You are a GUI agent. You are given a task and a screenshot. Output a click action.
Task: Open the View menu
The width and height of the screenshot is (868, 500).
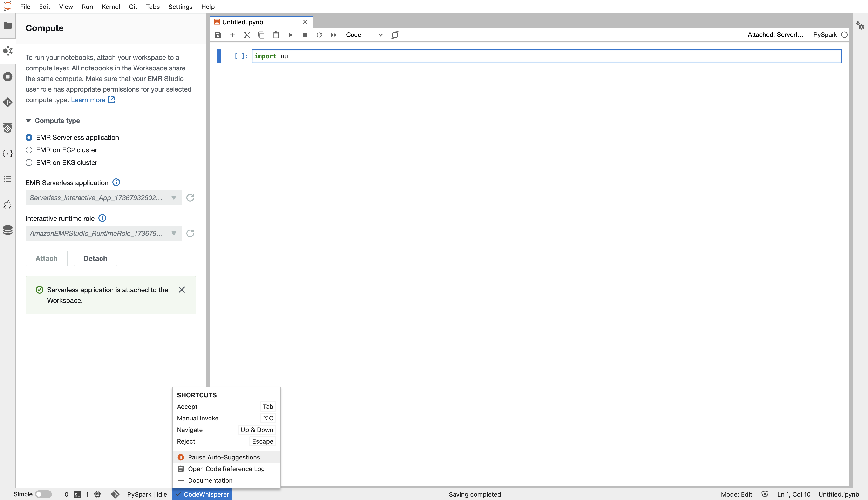click(66, 7)
